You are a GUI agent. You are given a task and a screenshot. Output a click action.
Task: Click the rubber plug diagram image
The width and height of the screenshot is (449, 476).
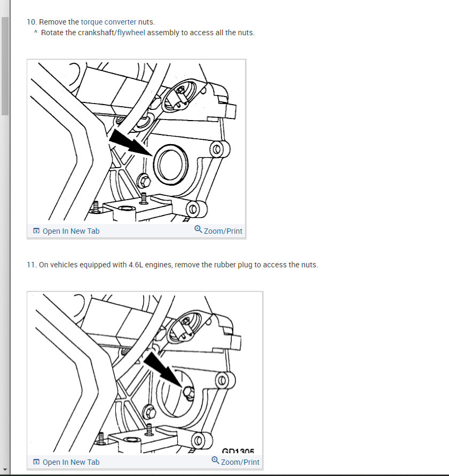click(136, 142)
